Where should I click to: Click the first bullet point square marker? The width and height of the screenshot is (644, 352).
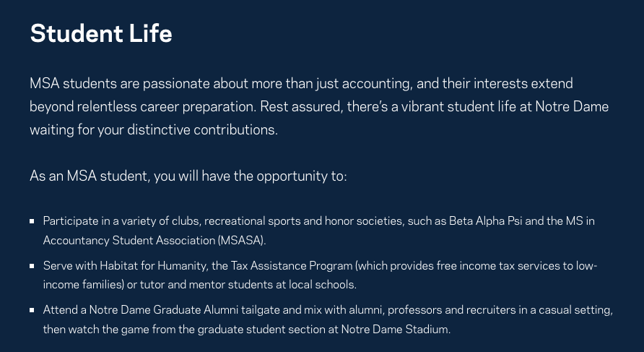pyautogui.click(x=32, y=221)
